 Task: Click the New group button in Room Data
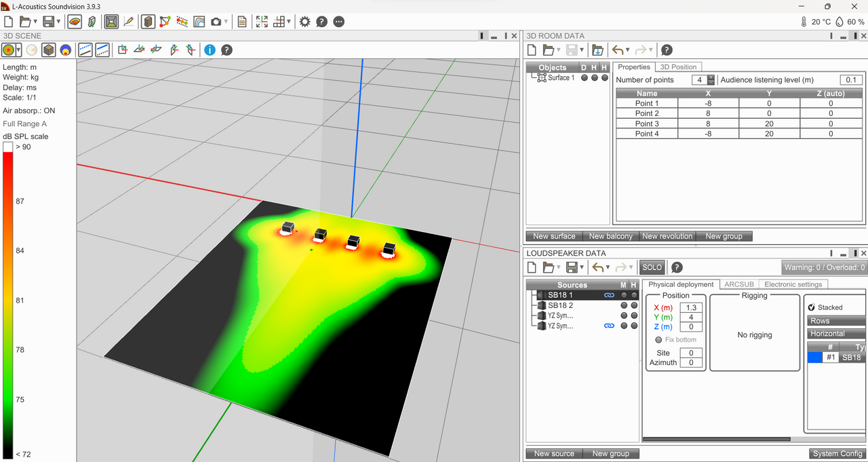click(724, 236)
